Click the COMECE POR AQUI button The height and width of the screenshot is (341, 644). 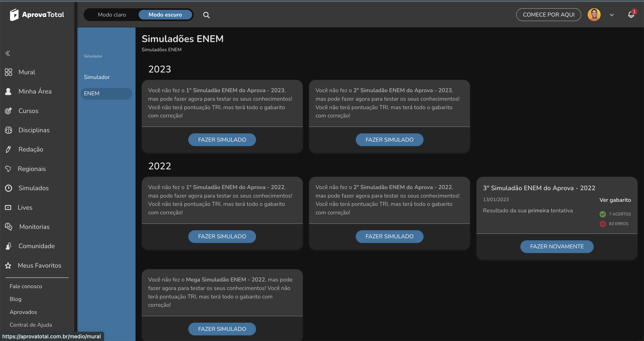click(549, 15)
